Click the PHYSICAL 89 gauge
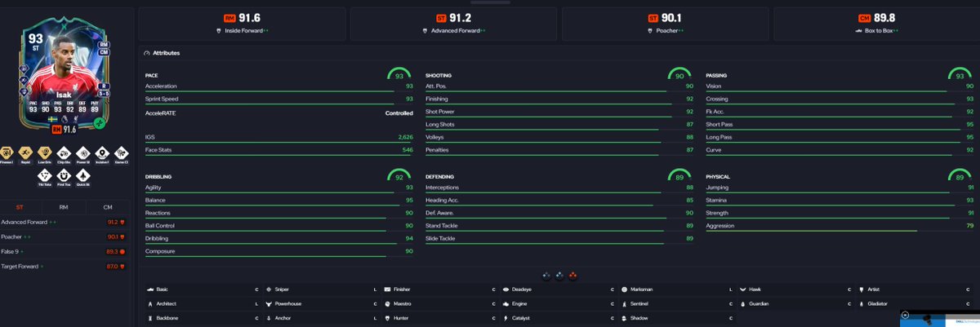Screen dimensions: 980x327 [960, 175]
